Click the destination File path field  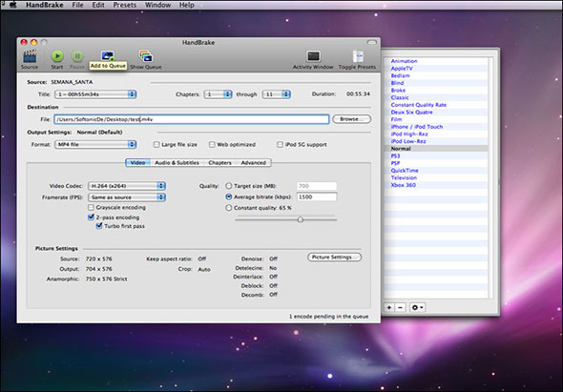click(x=192, y=119)
